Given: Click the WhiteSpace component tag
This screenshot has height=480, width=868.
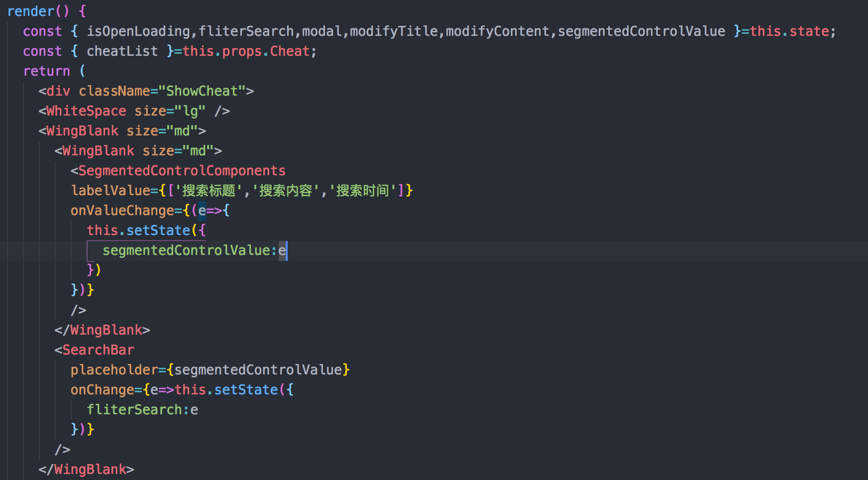Looking at the screenshot, I should pyautogui.click(x=86, y=111).
